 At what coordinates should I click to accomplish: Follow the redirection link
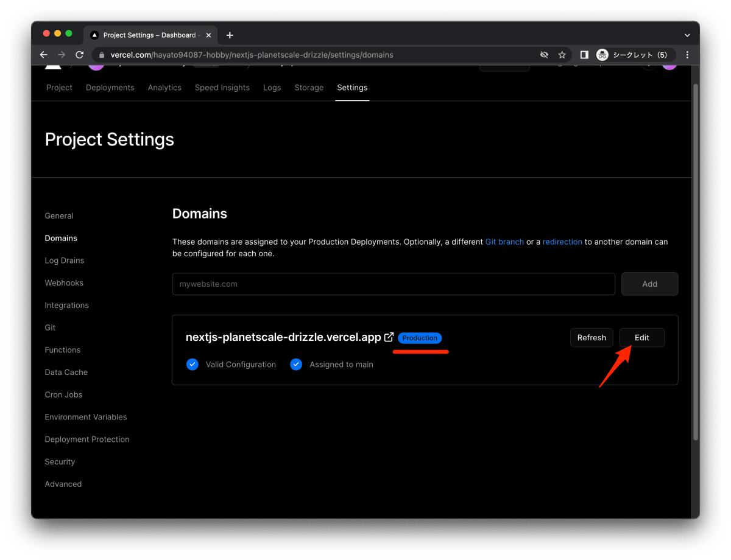[562, 242]
